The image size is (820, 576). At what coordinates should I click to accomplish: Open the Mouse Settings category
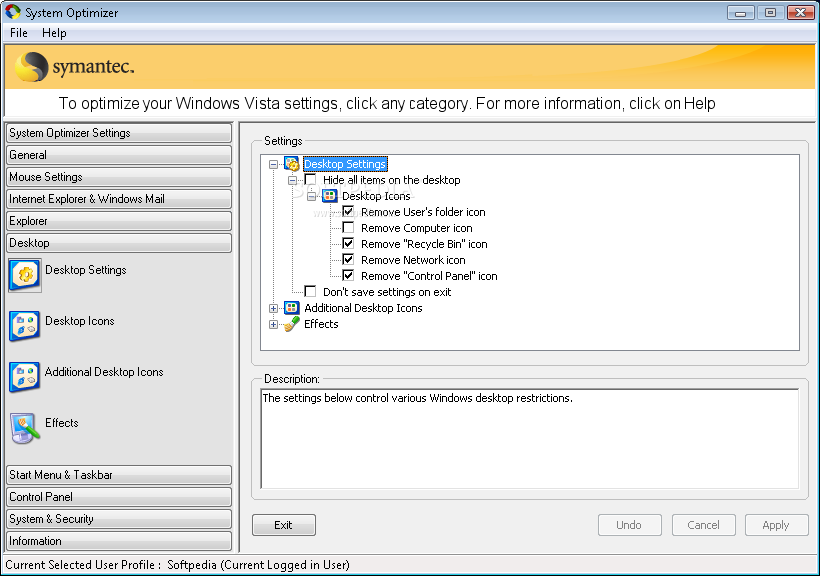tap(119, 177)
